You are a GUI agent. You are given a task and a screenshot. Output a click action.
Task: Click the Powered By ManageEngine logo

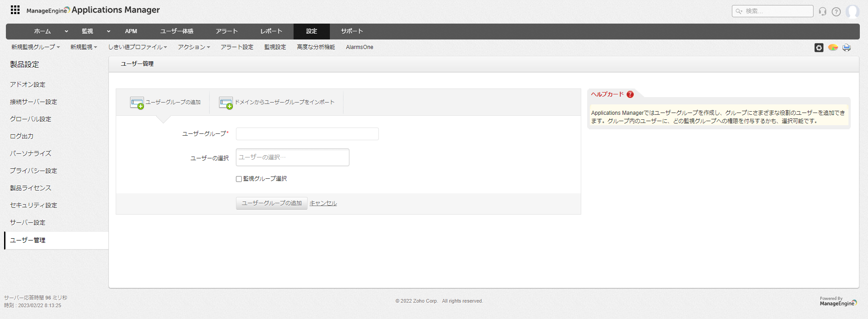[x=838, y=302]
